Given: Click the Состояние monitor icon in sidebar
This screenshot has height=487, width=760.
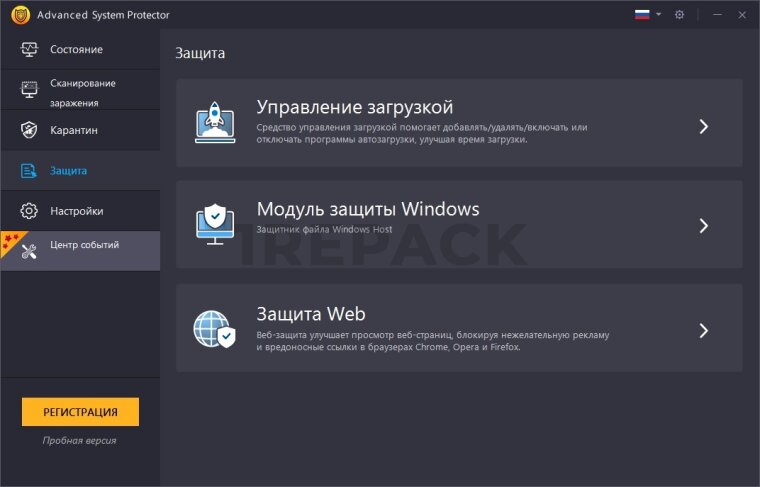Looking at the screenshot, I should (x=29, y=50).
